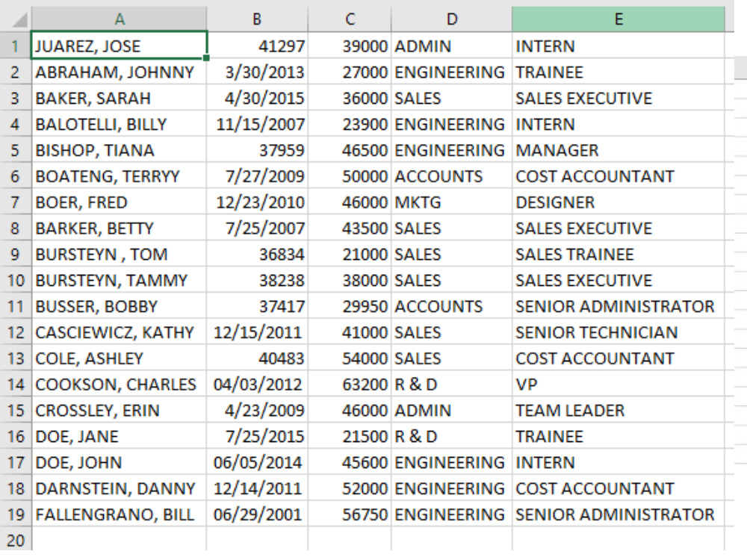Select column B header
Viewport: 747px width, 560px height.
[x=257, y=19]
